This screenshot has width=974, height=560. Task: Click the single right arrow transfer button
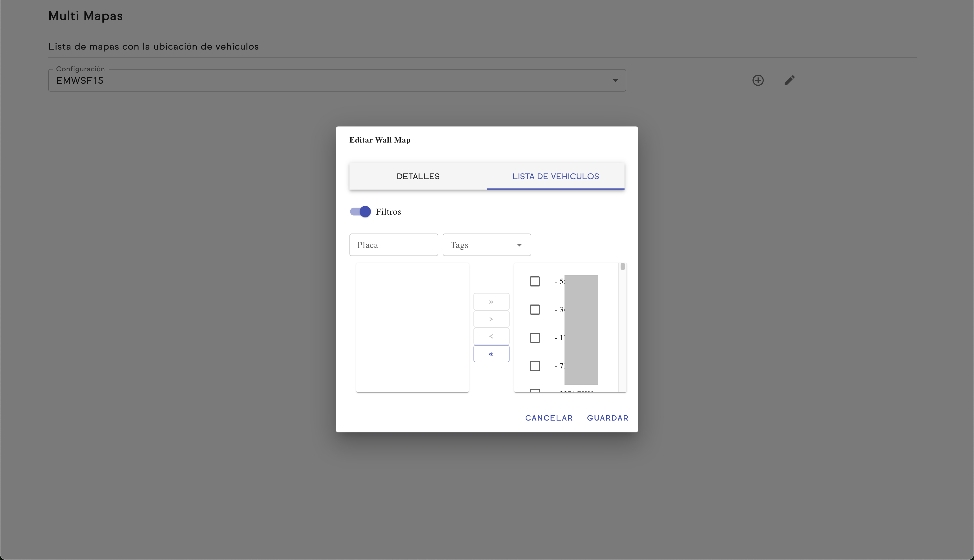click(x=491, y=319)
